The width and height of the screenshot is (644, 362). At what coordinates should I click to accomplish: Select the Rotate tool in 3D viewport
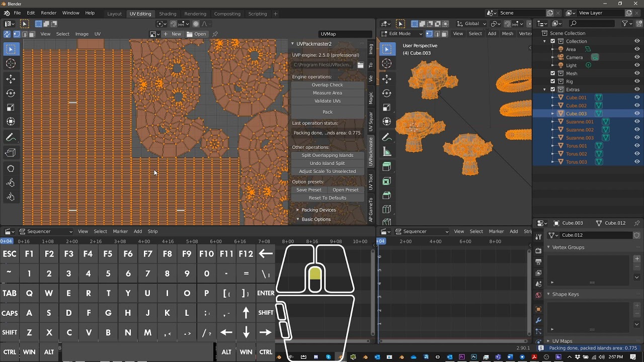[386, 93]
